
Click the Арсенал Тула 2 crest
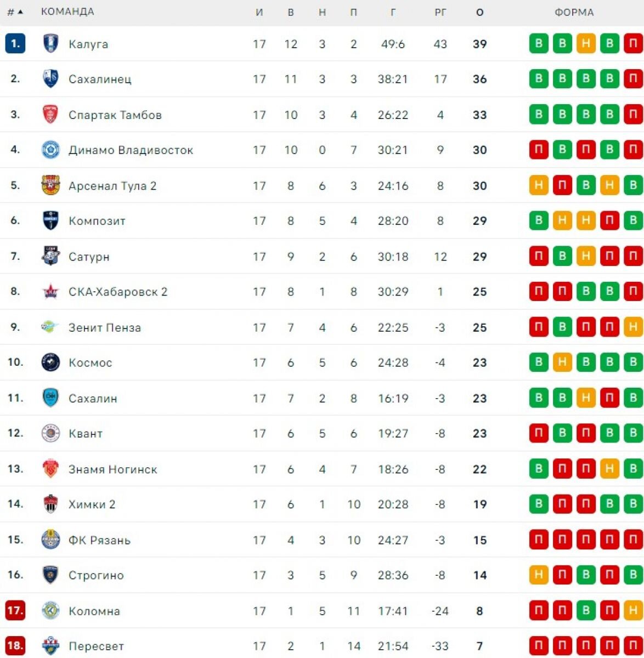[50, 185]
